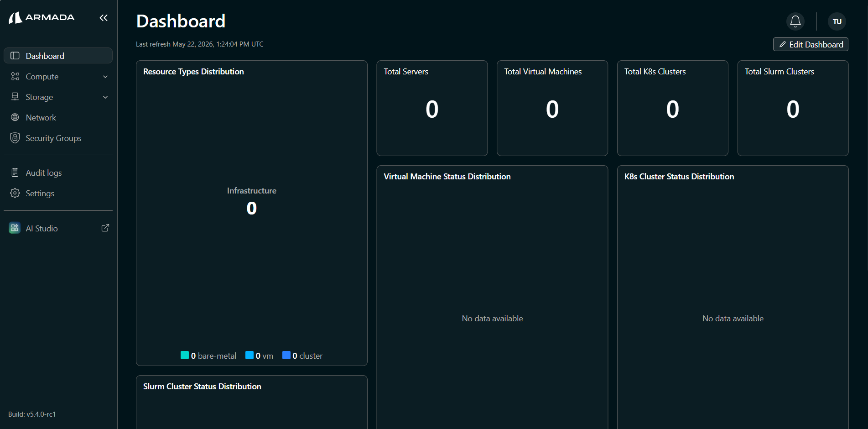Go to Security Groups page
The image size is (868, 429).
click(58, 138)
